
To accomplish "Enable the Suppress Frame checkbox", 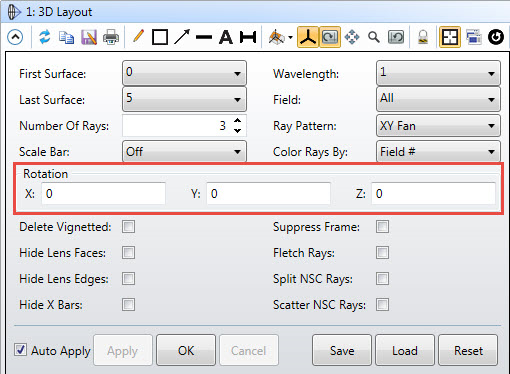I will coord(382,227).
